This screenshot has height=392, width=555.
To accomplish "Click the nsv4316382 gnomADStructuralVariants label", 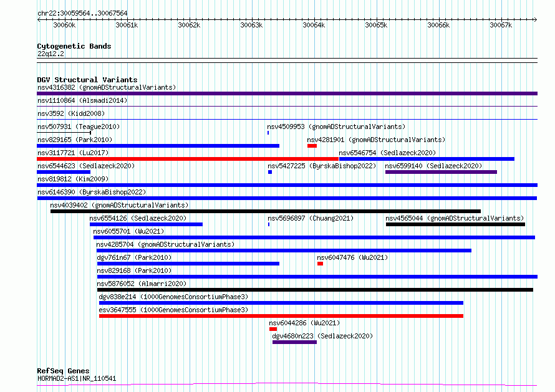I will (x=107, y=87).
